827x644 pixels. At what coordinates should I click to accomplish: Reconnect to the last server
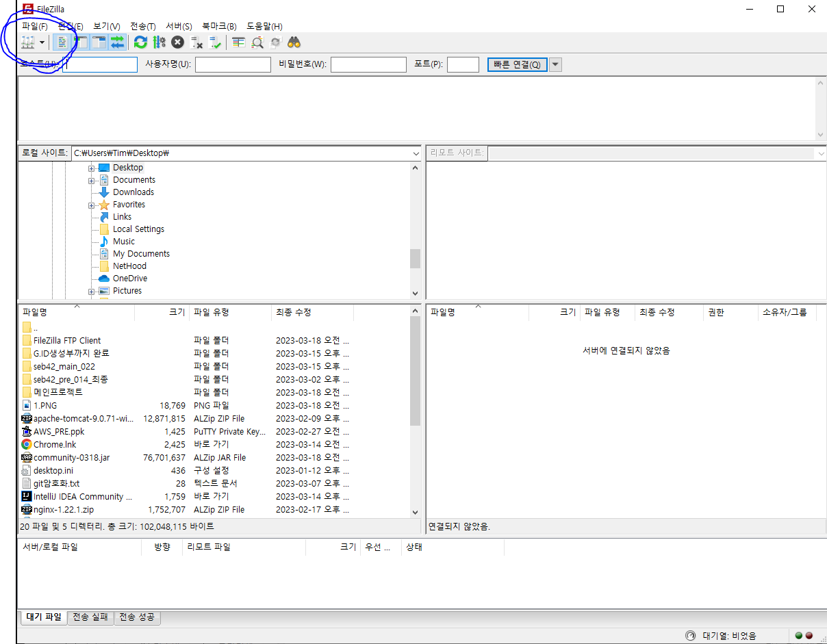pos(215,42)
